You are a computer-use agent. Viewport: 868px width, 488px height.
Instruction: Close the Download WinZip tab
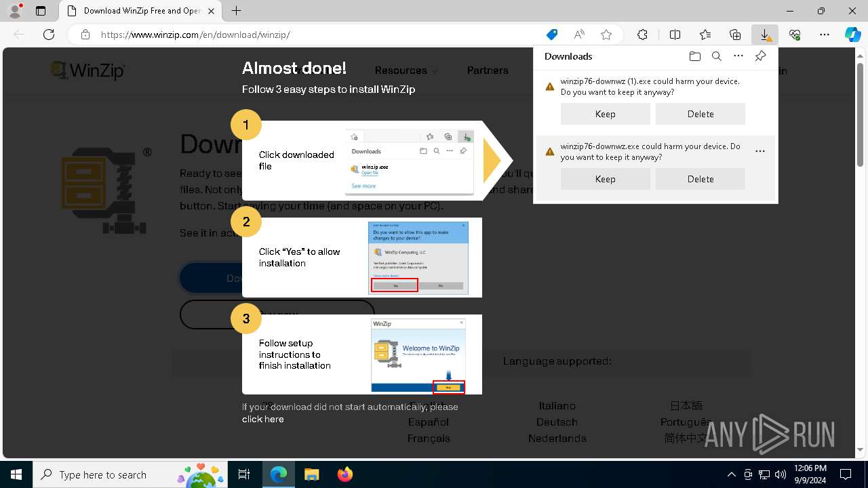[211, 11]
